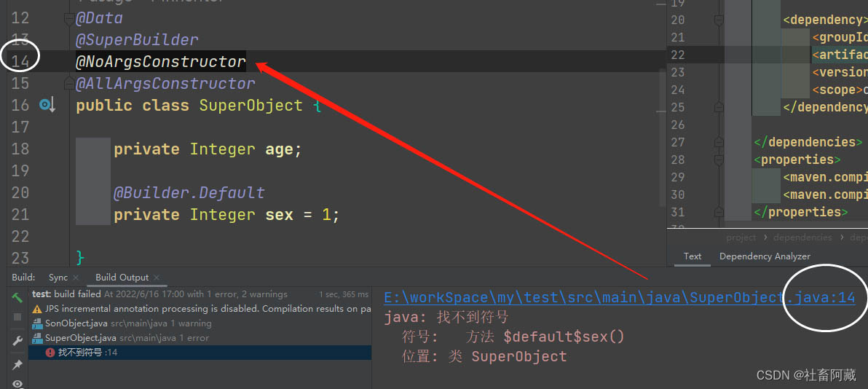The height and width of the screenshot is (389, 868).
Task: Switch to Dependency Analyzer tab
Action: click(x=765, y=256)
